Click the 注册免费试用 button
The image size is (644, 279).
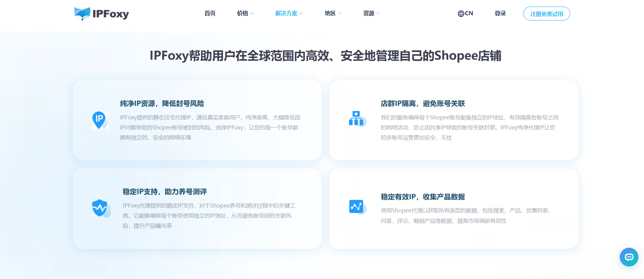coord(547,14)
